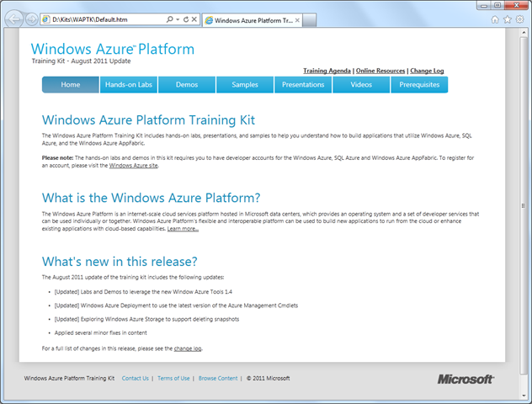The image size is (532, 404).
Task: Click the vertical scrollbar thumb
Action: (x=524, y=205)
